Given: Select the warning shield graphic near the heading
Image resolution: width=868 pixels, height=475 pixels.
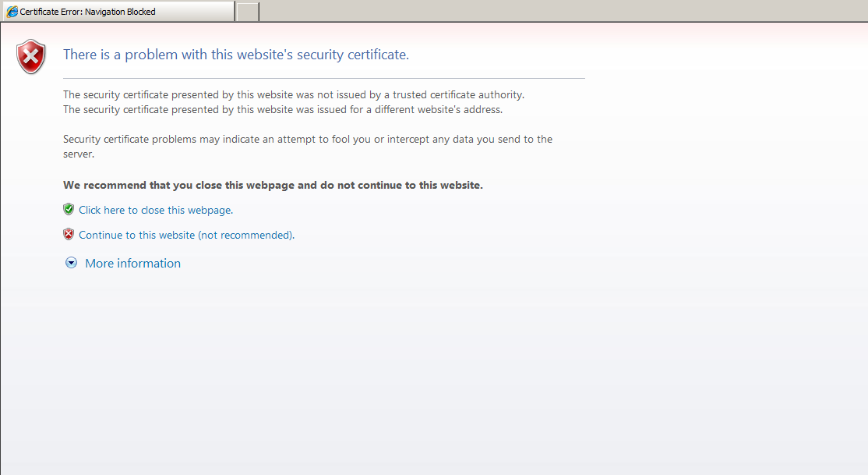Looking at the screenshot, I should point(31,56).
